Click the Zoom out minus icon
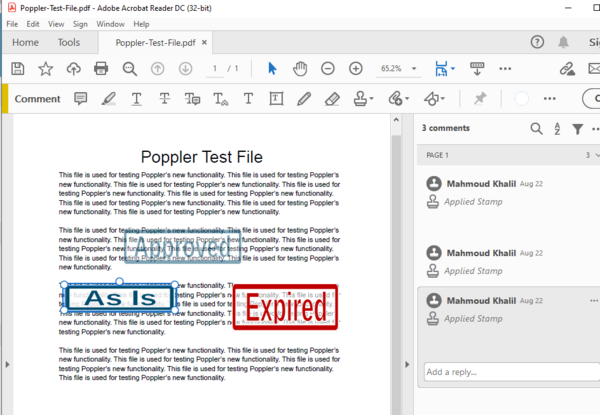The width and height of the screenshot is (600, 415). pos(327,68)
